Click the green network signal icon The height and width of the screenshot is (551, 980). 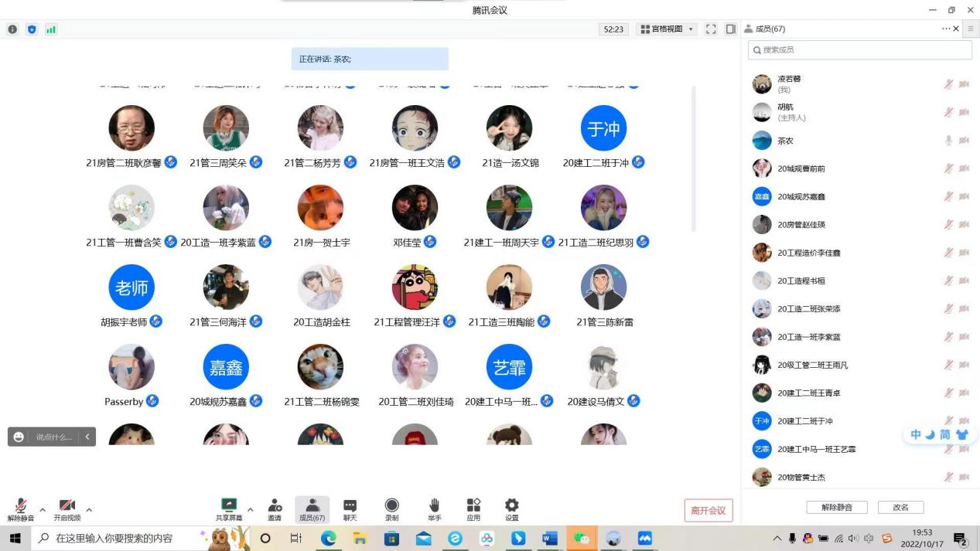click(51, 29)
